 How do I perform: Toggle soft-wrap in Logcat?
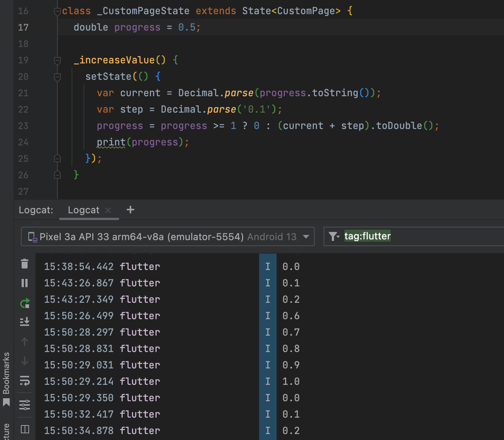tap(25, 381)
